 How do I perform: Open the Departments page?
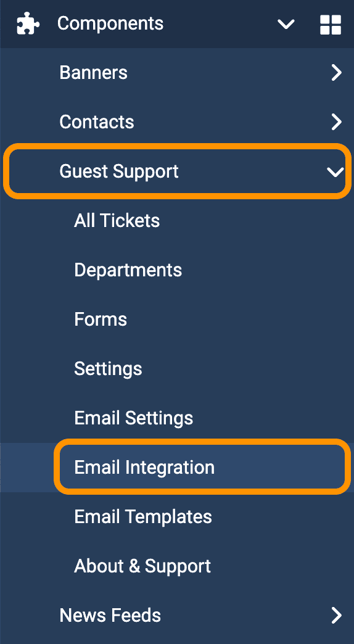[128, 270]
